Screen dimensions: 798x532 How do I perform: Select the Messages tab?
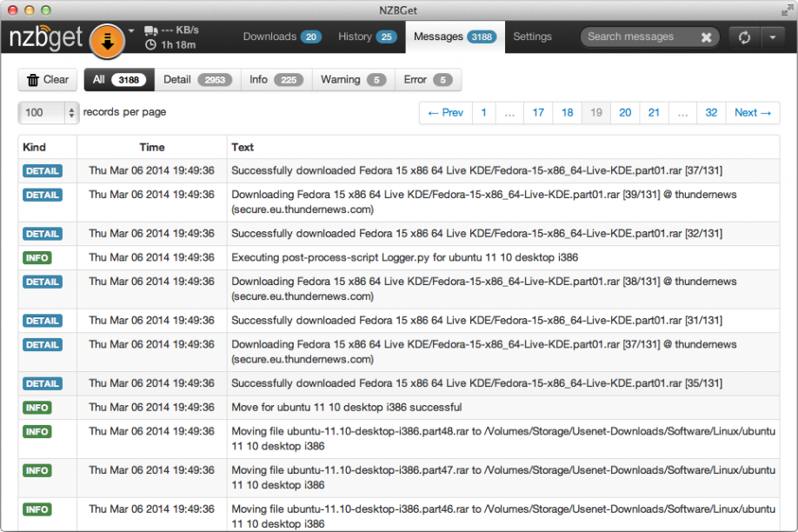click(x=455, y=37)
